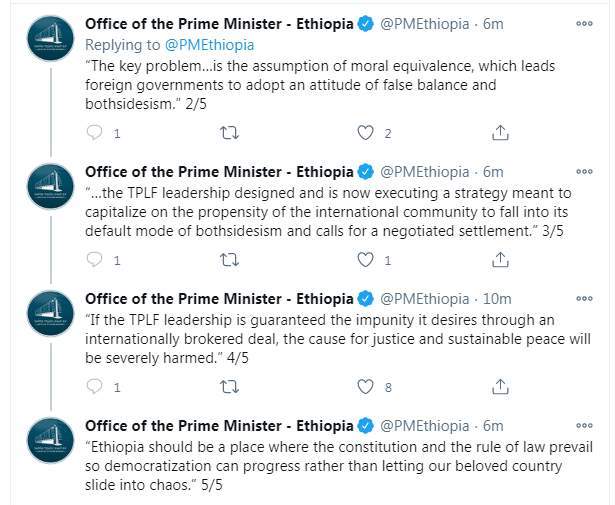Like the 3/5 TPLF strategy tweet

point(365,259)
